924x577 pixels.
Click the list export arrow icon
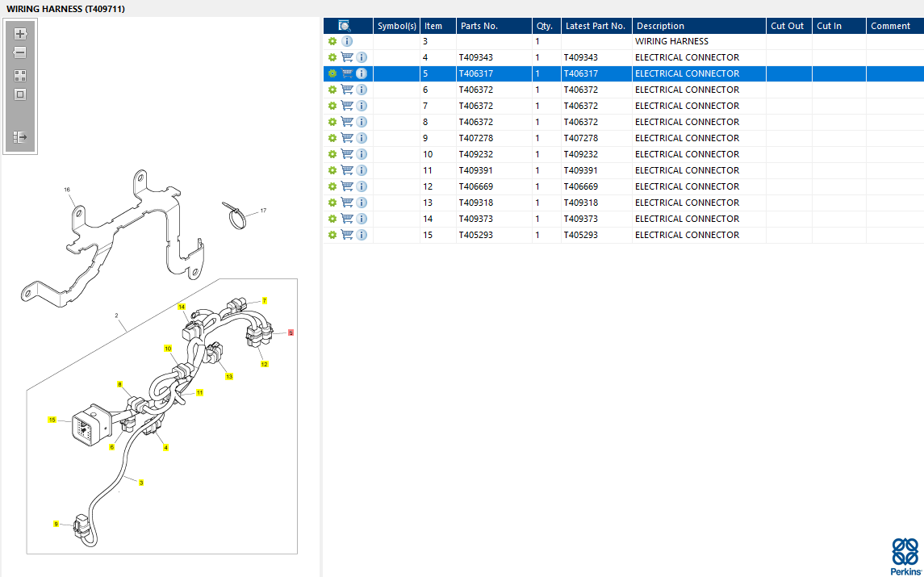coord(20,136)
